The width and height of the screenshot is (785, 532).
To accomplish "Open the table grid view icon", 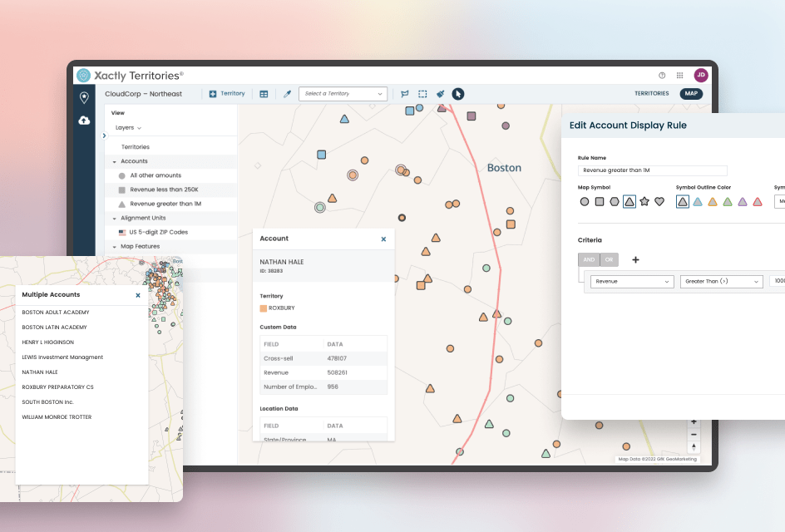I will pyautogui.click(x=264, y=94).
